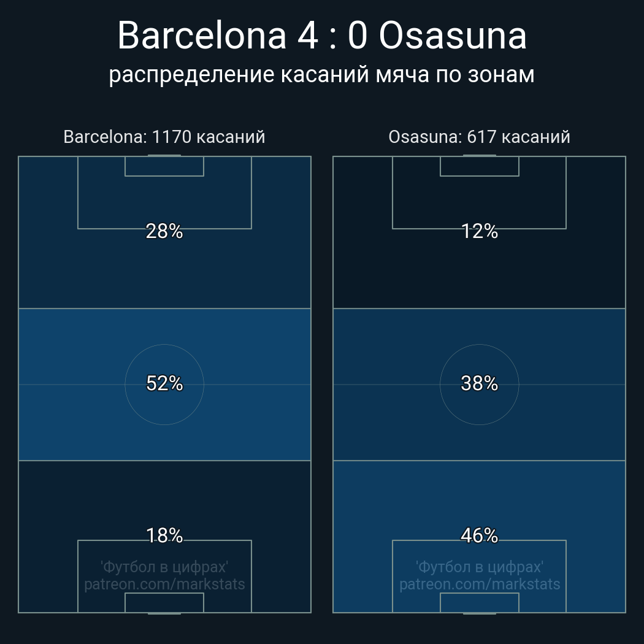The width and height of the screenshot is (644, 644).
Task: Click Osasuna's 38% middle third label
Action: pos(479,383)
